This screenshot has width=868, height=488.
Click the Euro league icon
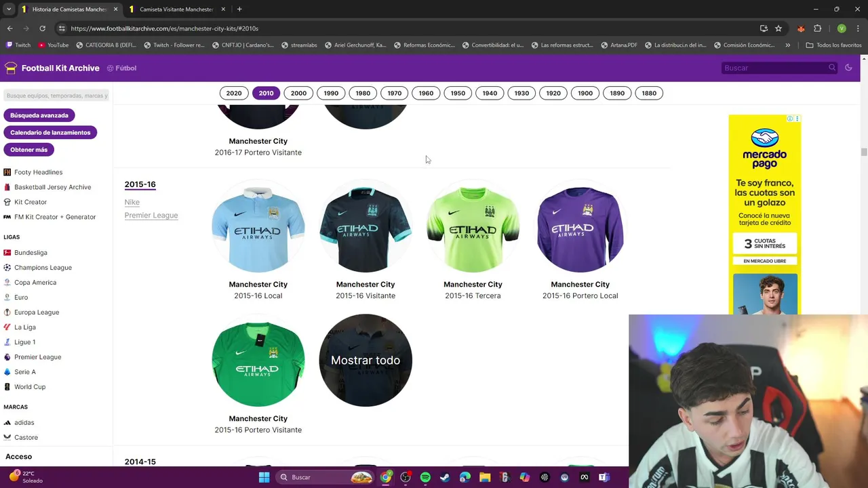tap(7, 297)
